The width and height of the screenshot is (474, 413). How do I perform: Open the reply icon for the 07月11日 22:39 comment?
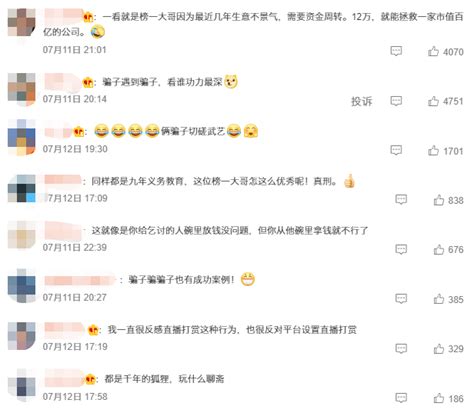click(x=401, y=249)
